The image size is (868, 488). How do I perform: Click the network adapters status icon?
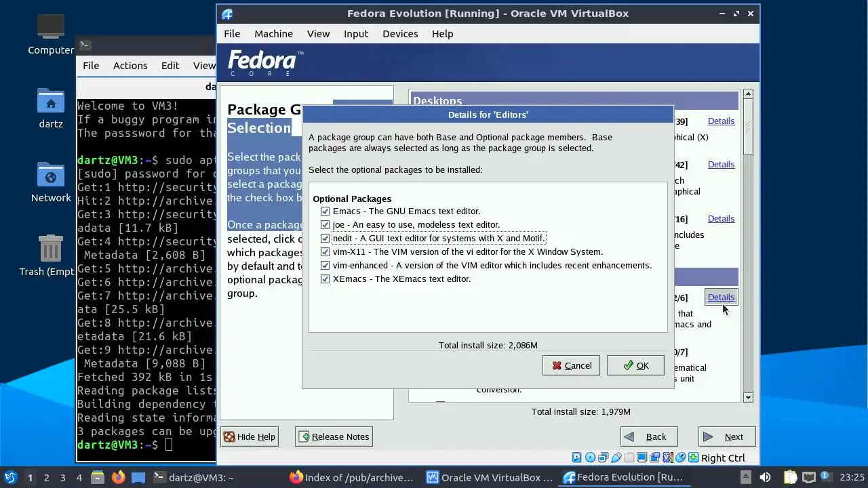pos(603,457)
